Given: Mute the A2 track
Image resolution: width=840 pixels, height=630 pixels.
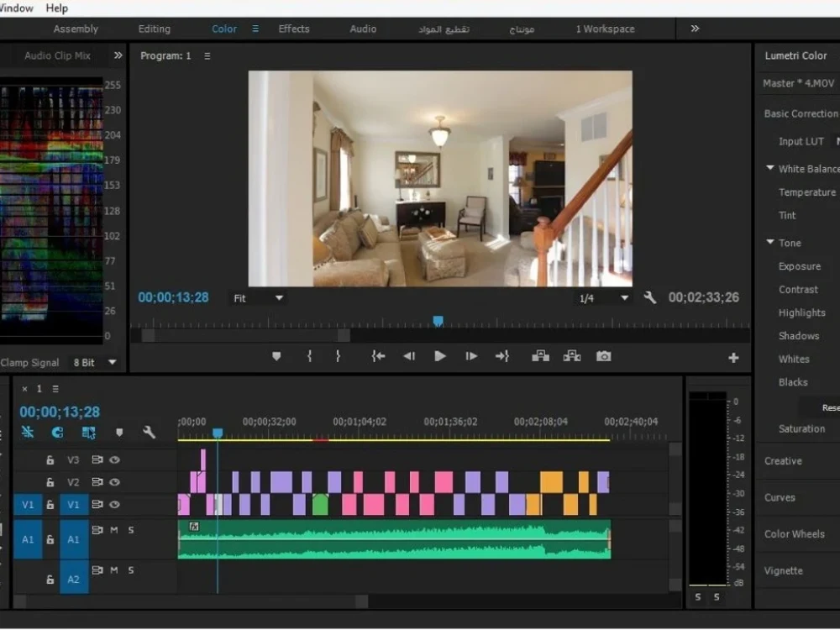Looking at the screenshot, I should 114,570.
